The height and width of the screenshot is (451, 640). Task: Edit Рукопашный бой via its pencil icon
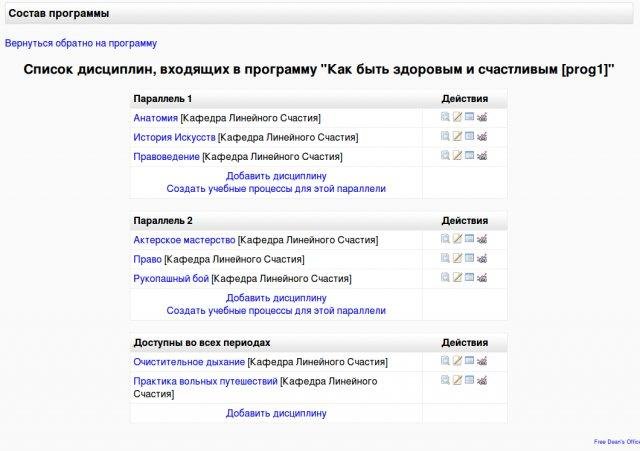coord(457,278)
